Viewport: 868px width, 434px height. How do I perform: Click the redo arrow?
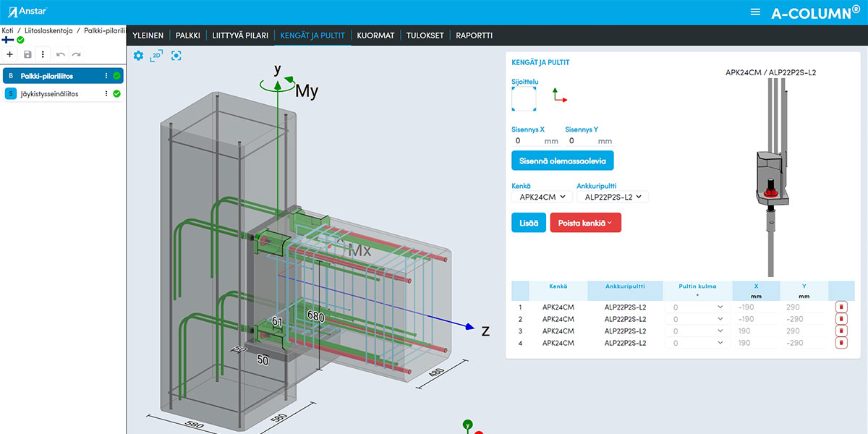pos(76,54)
